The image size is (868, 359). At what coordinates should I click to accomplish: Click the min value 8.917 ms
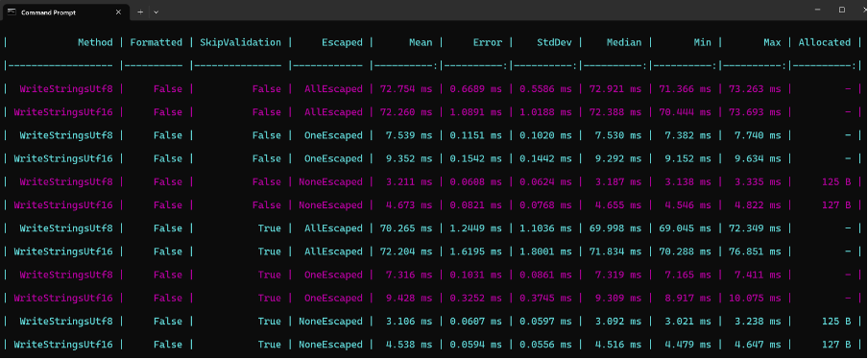[688, 299]
